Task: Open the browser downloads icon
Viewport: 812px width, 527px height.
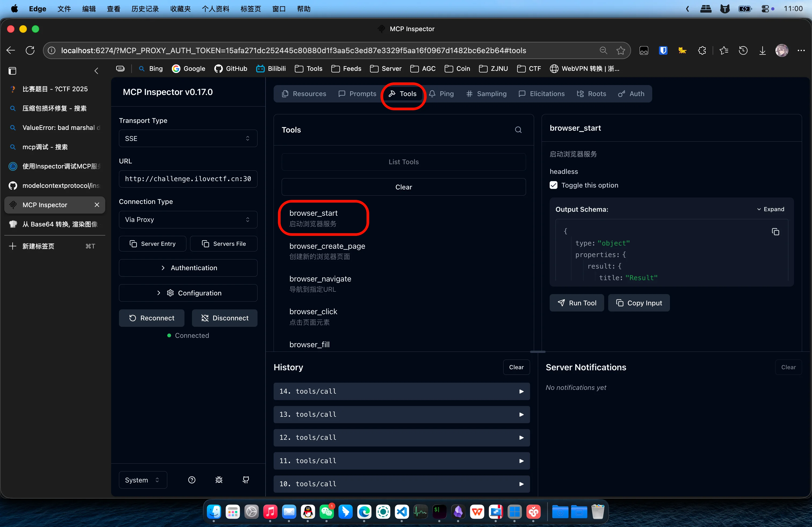Action: pos(762,50)
